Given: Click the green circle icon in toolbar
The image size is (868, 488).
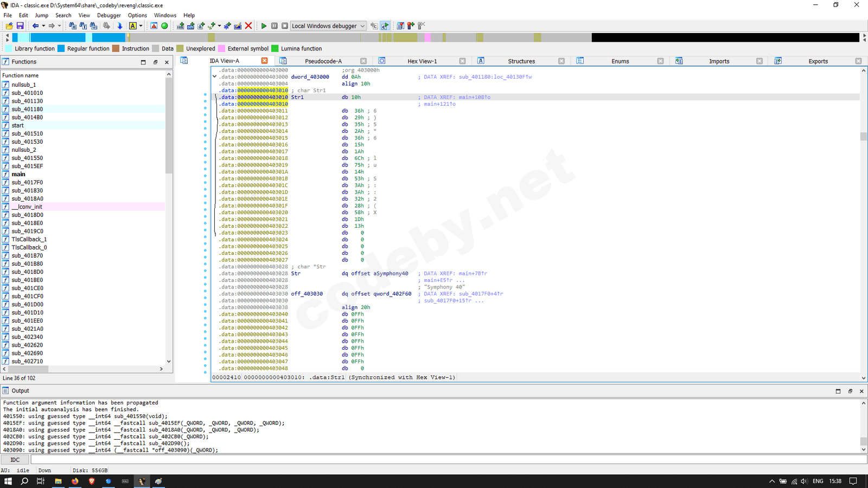Looking at the screenshot, I should (x=164, y=26).
